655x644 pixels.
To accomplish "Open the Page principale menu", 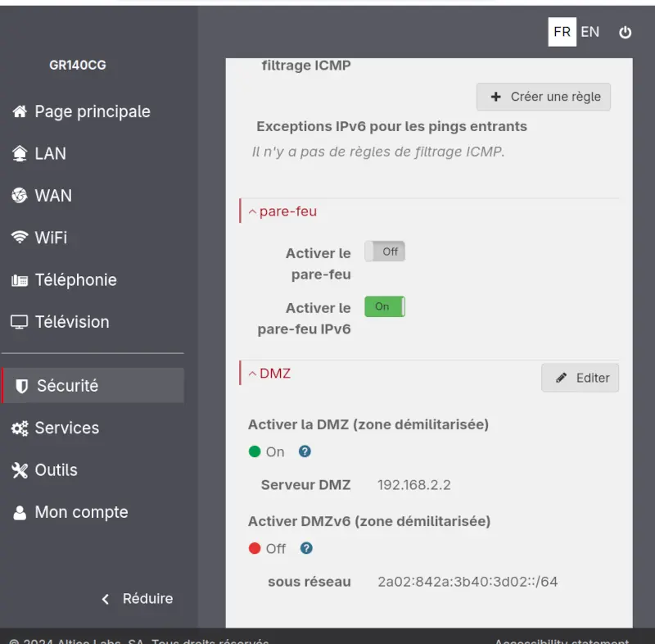I will click(93, 111).
